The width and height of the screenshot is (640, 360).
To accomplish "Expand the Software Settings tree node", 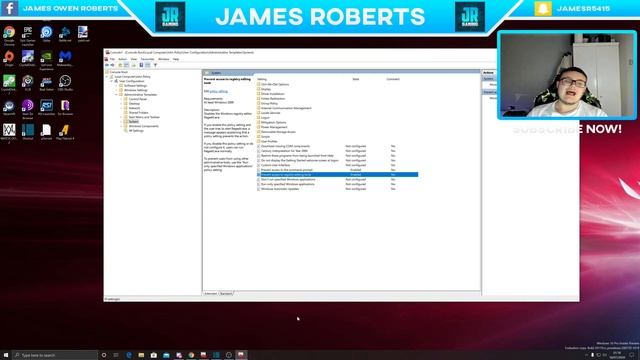I will 116,86.
